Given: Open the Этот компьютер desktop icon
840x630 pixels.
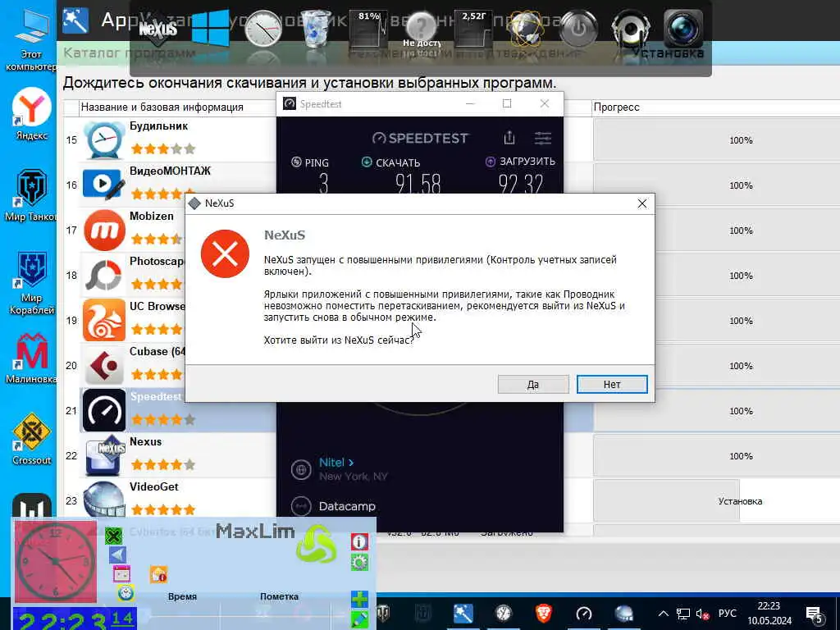Looking at the screenshot, I should click(x=31, y=40).
